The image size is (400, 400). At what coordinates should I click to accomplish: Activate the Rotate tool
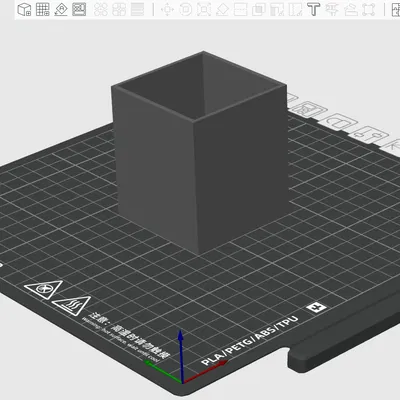[186, 9]
